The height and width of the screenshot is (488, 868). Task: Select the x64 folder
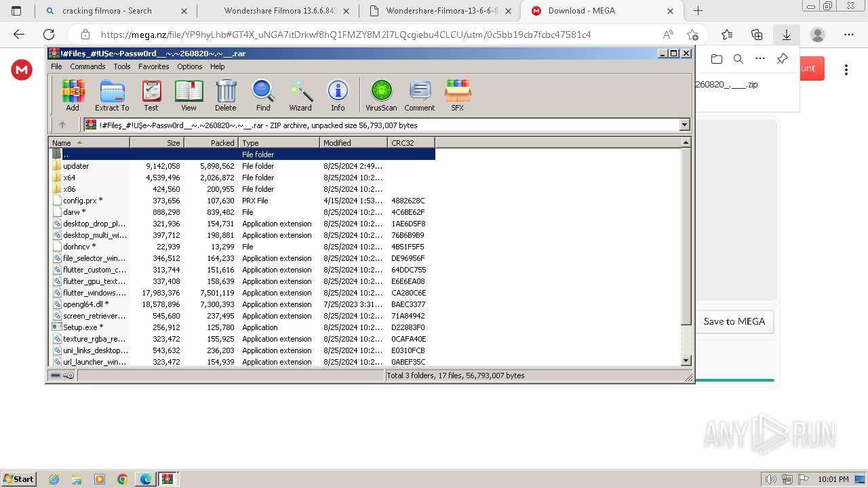(241, 178)
